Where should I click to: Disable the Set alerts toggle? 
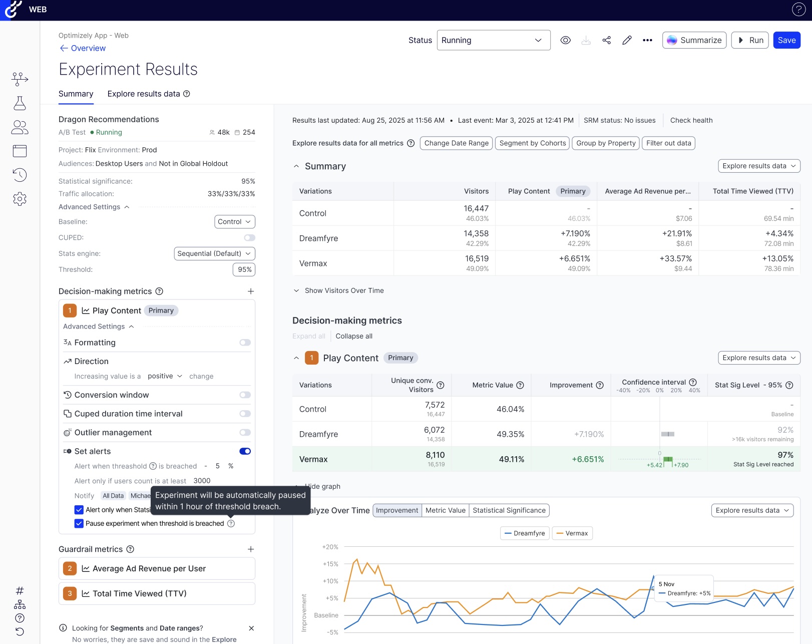click(245, 451)
